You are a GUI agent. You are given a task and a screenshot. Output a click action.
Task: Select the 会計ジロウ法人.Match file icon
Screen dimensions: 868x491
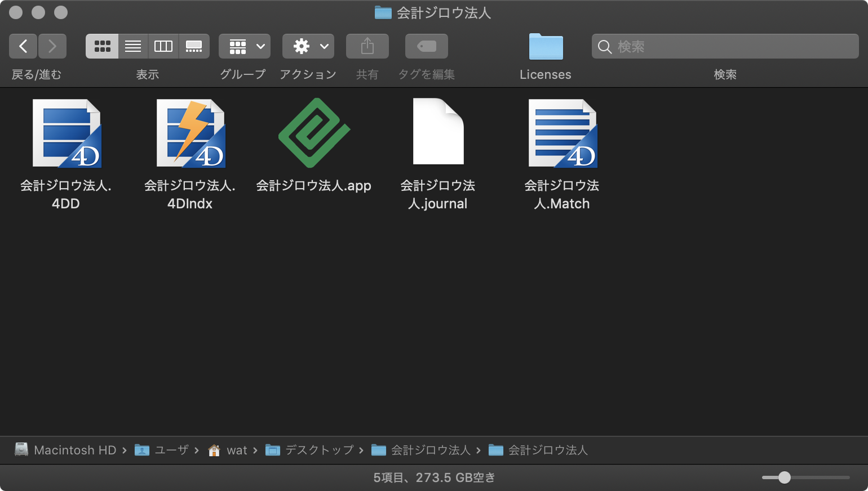pyautogui.click(x=563, y=133)
